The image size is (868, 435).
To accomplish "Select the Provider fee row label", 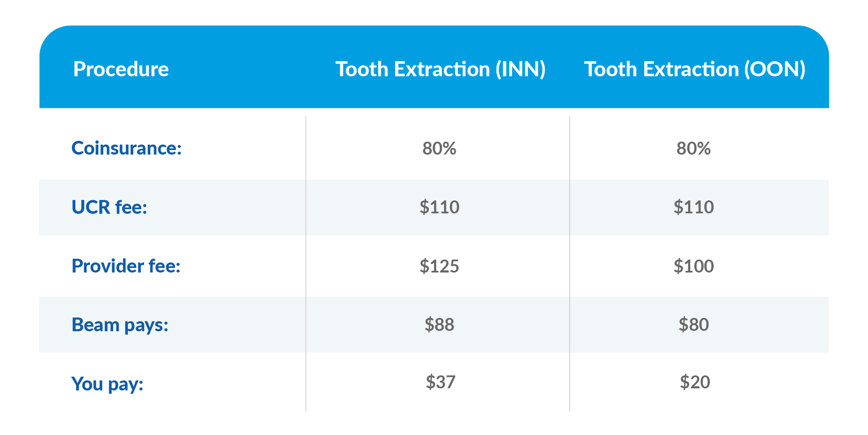I will 126,266.
